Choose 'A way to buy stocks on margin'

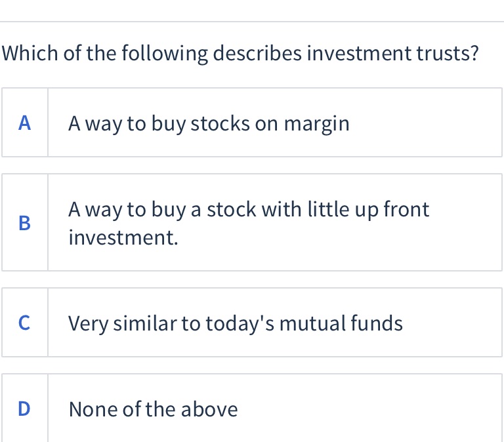pos(209,123)
